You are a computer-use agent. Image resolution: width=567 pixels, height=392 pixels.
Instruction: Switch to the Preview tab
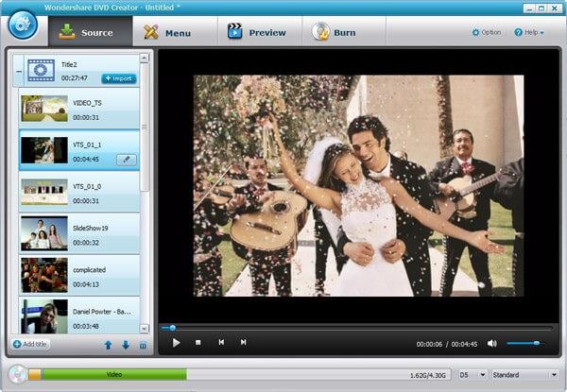click(x=259, y=32)
